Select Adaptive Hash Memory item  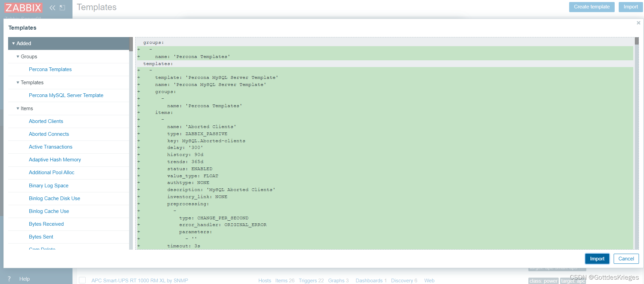55,160
